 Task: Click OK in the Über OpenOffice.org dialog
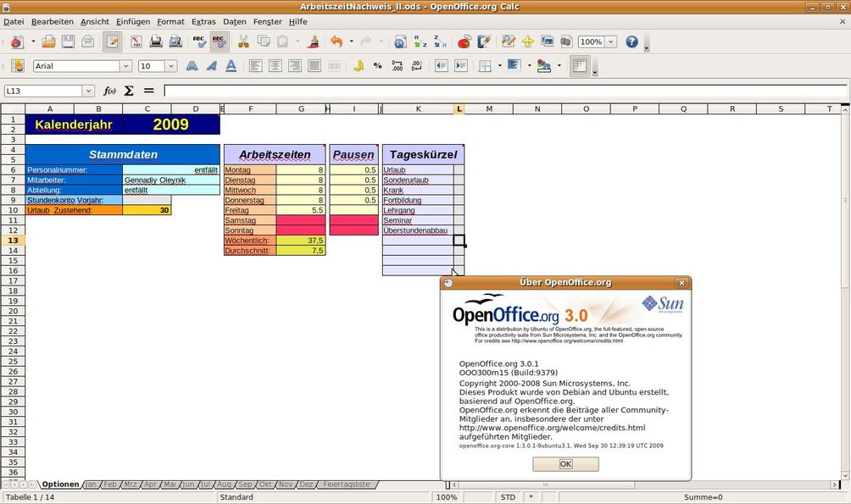tap(565, 464)
